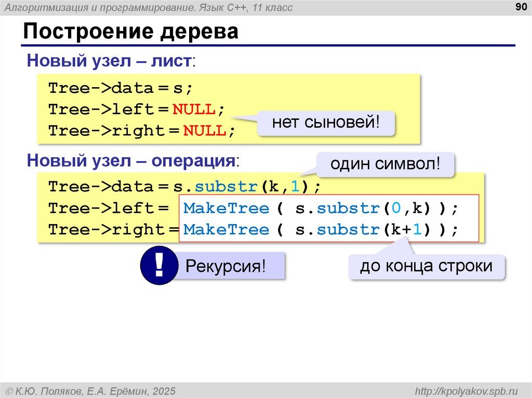Click the blue exclamation mark icon
This screenshot has width=532, height=398.
pos(159,266)
